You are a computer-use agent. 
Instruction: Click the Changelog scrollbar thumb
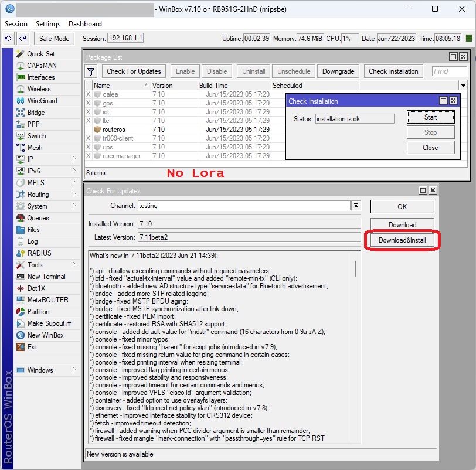[x=356, y=268]
